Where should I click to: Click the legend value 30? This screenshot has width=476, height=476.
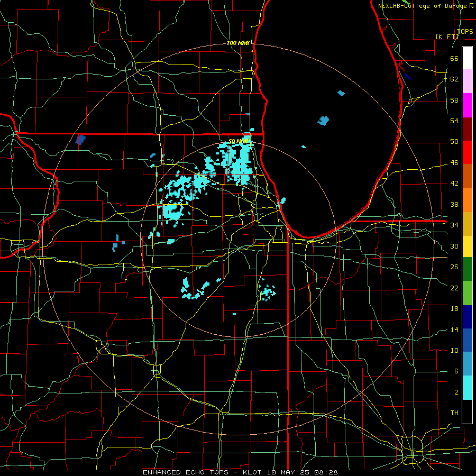[x=454, y=246]
